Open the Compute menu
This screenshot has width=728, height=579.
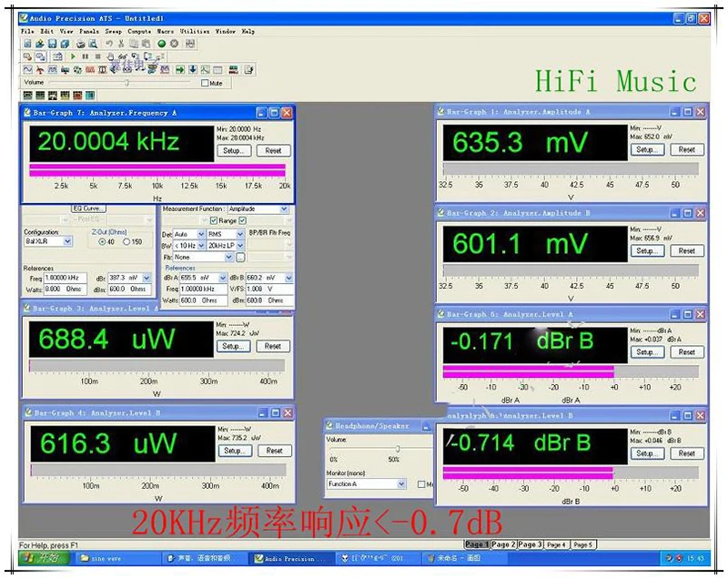(x=139, y=31)
